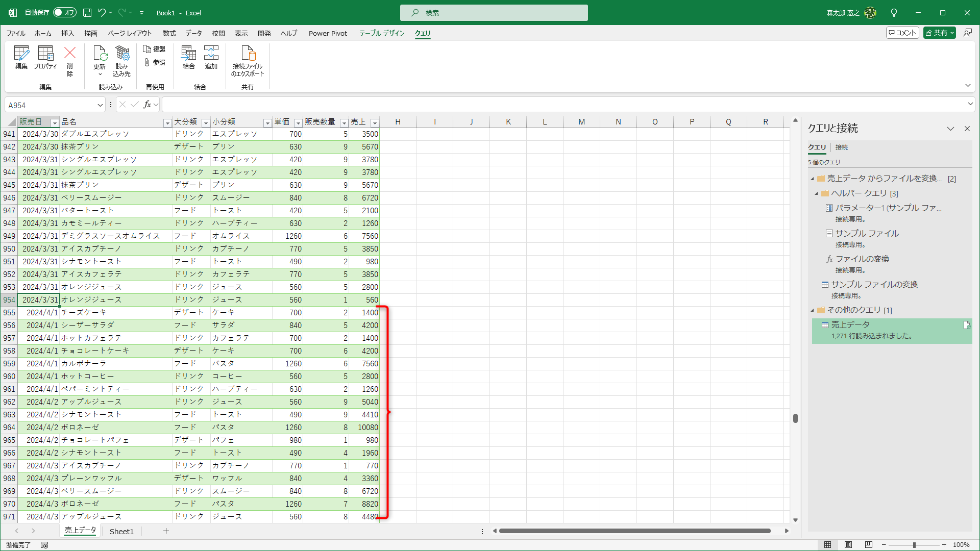Switch to Page Break Preview in status bar
The image size is (980, 551).
click(x=869, y=544)
